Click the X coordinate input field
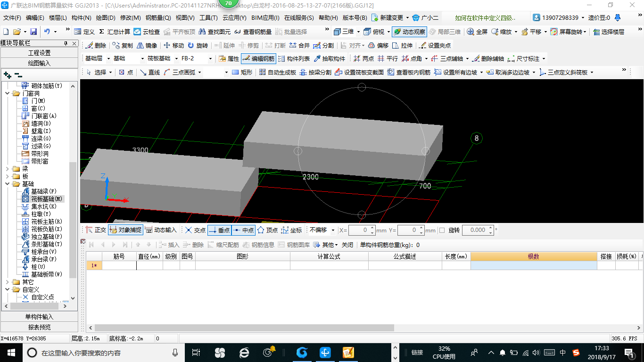This screenshot has width=644, height=362. (359, 230)
